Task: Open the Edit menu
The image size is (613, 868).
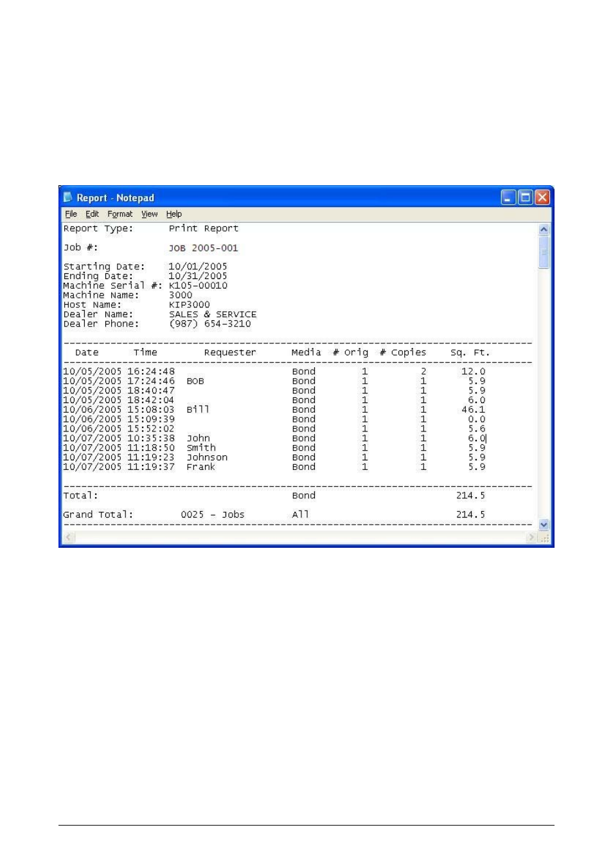Action: point(92,214)
